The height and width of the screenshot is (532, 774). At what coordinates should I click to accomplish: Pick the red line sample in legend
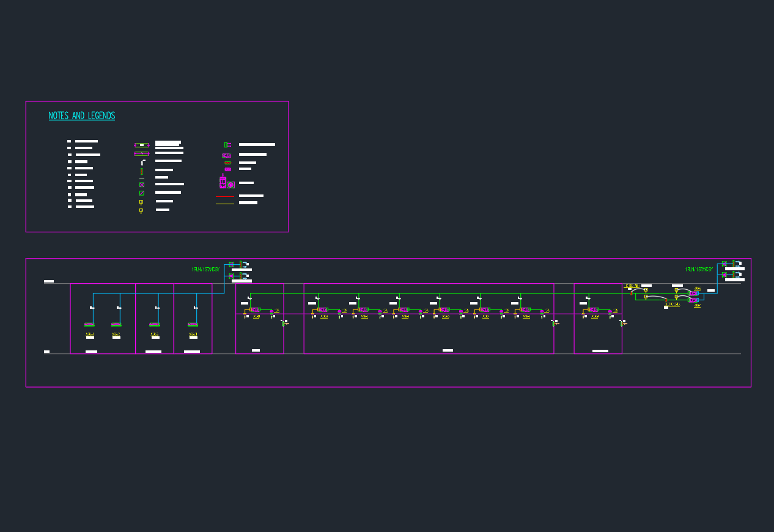point(225,196)
